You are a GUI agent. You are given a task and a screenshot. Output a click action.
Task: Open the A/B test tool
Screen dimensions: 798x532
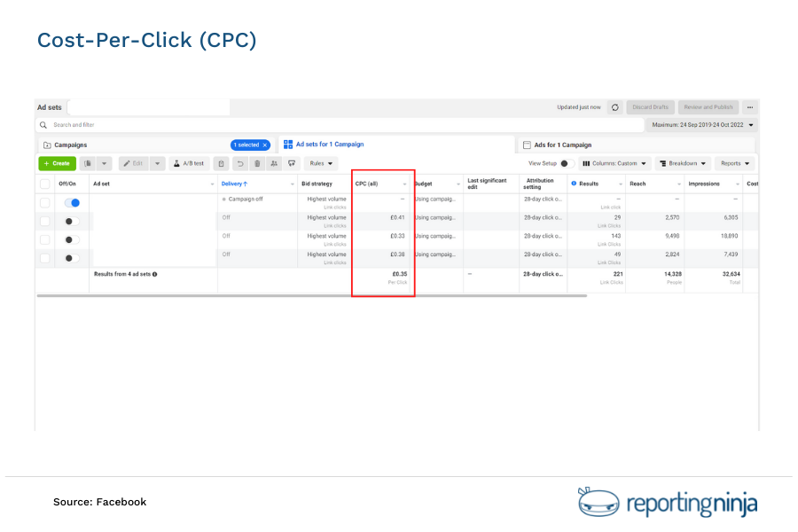coord(190,163)
